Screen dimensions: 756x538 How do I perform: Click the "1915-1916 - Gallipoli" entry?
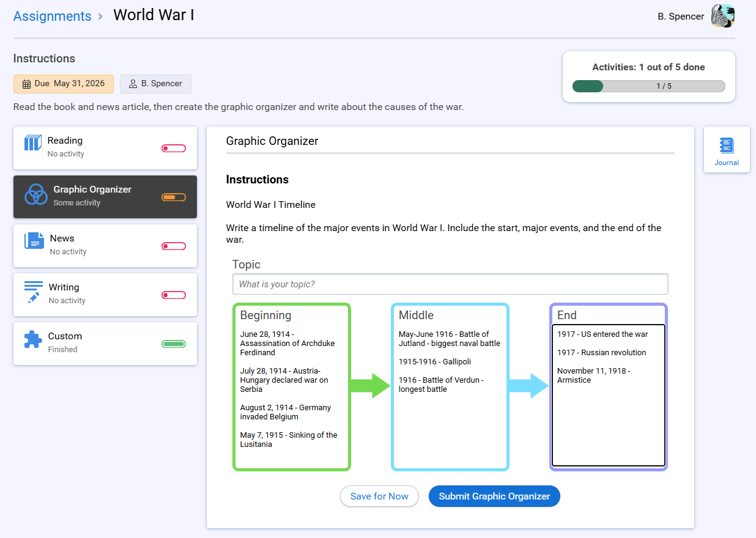point(435,362)
